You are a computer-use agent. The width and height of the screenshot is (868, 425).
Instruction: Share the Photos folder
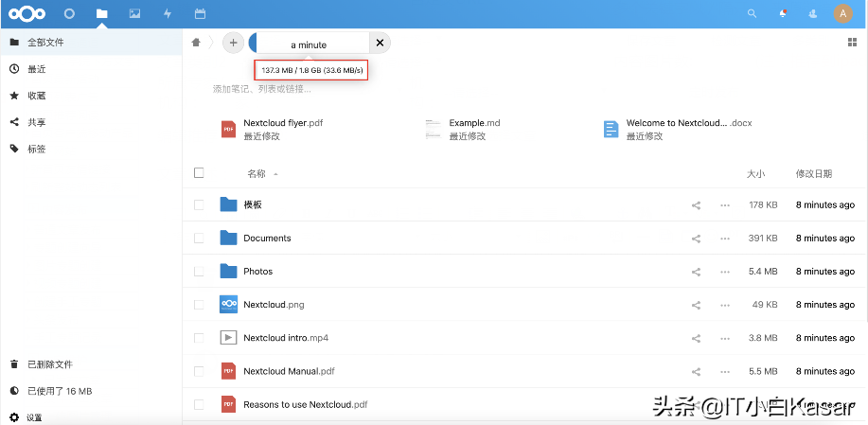(697, 272)
